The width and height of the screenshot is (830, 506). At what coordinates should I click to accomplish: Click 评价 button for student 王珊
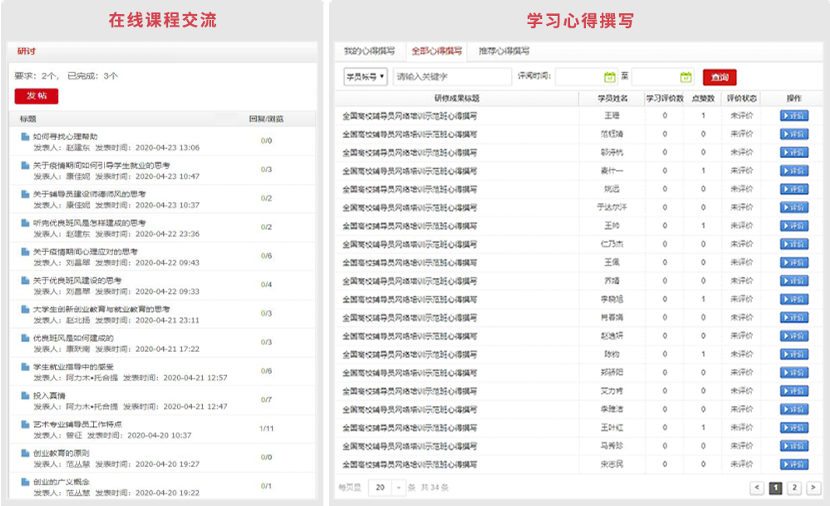tap(794, 116)
